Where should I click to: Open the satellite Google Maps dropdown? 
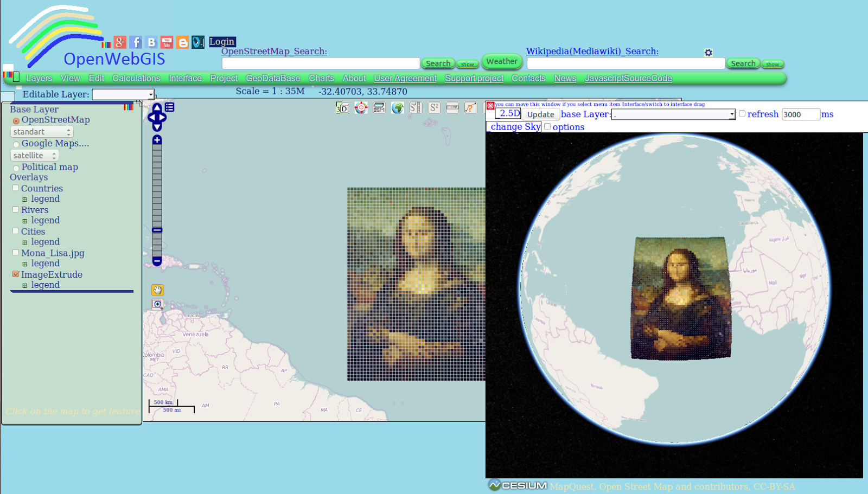[x=35, y=156]
